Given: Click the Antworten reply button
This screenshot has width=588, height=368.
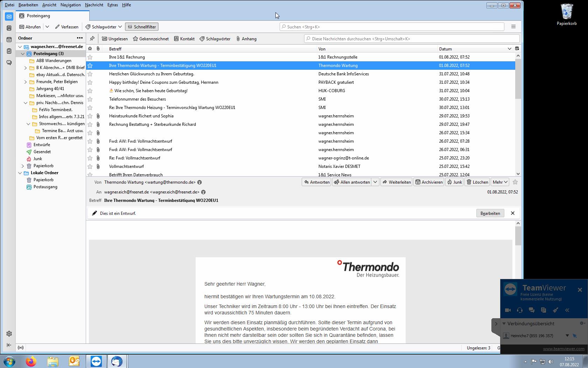Looking at the screenshot, I should (316, 182).
